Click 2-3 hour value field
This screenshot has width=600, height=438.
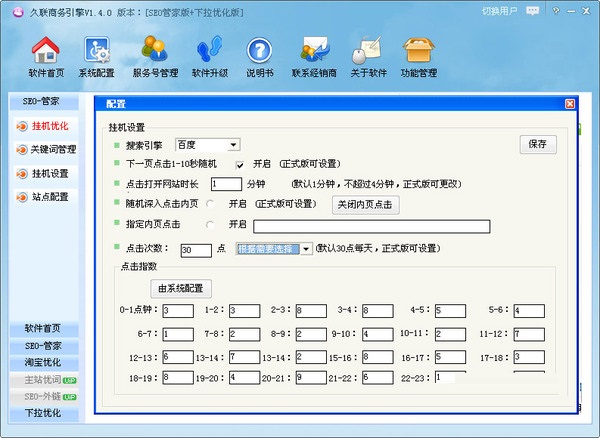coord(311,311)
